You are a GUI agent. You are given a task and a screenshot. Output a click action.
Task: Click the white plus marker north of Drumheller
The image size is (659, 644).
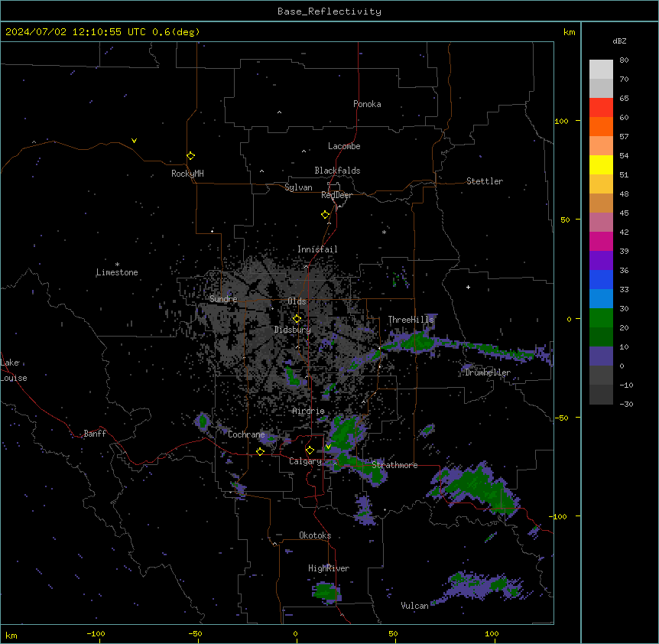click(x=468, y=287)
